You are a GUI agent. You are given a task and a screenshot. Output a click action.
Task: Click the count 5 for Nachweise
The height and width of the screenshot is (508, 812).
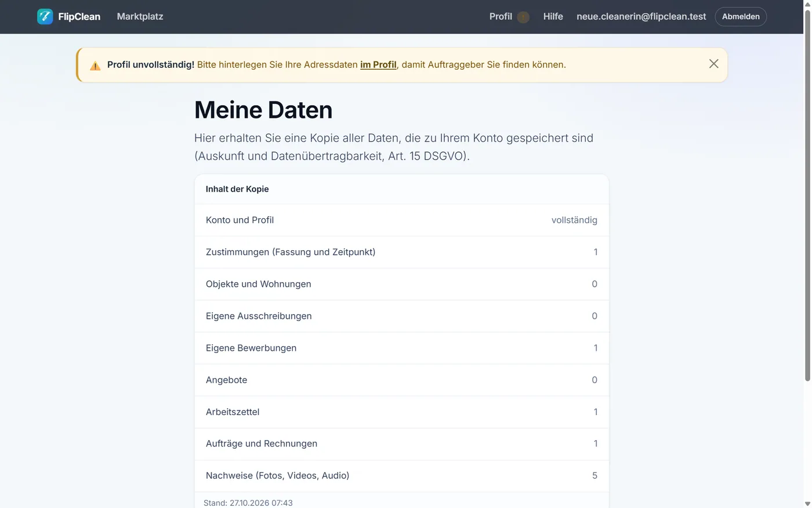point(594,475)
